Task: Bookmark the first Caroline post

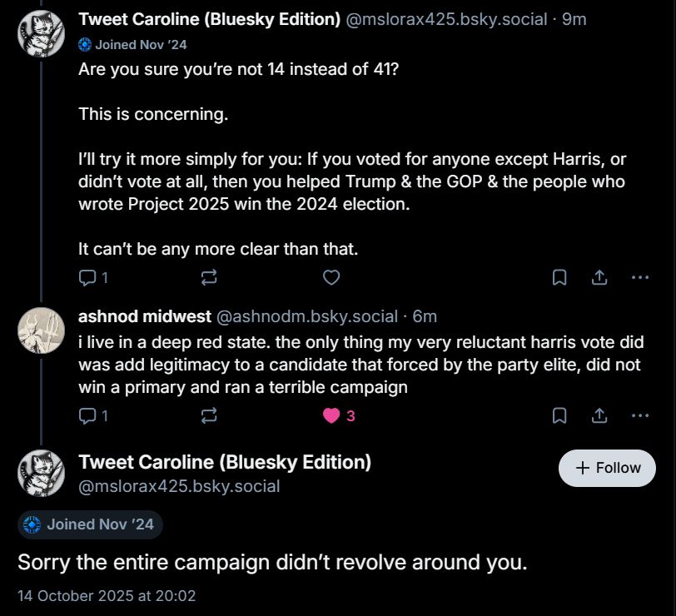Action: pos(560,277)
